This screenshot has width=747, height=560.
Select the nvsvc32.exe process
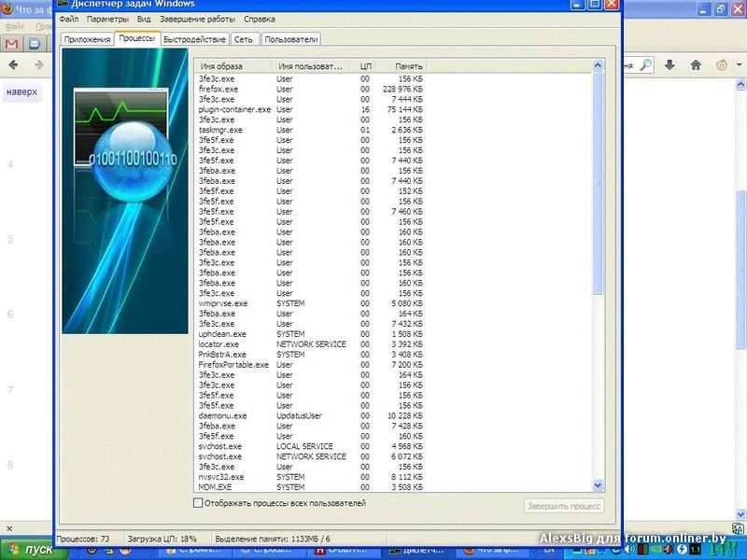tap(311, 477)
